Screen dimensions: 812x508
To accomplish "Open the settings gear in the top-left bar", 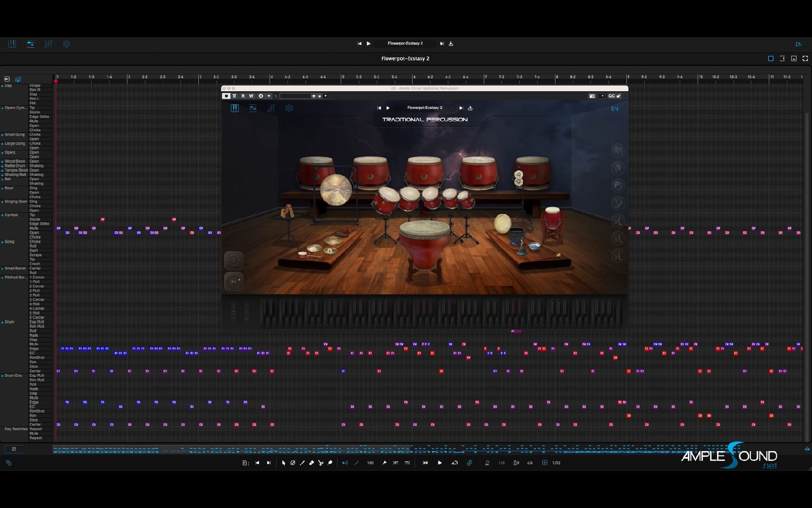I will tap(67, 44).
